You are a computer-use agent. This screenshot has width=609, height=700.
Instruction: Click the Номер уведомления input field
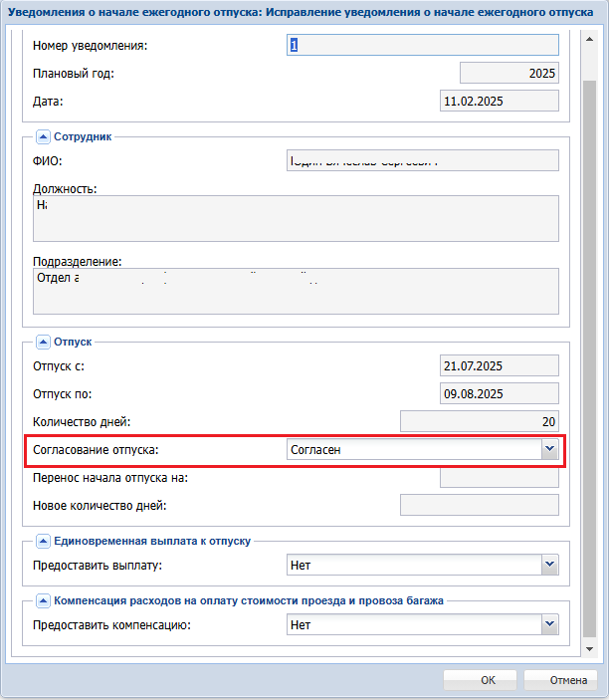coord(422,46)
